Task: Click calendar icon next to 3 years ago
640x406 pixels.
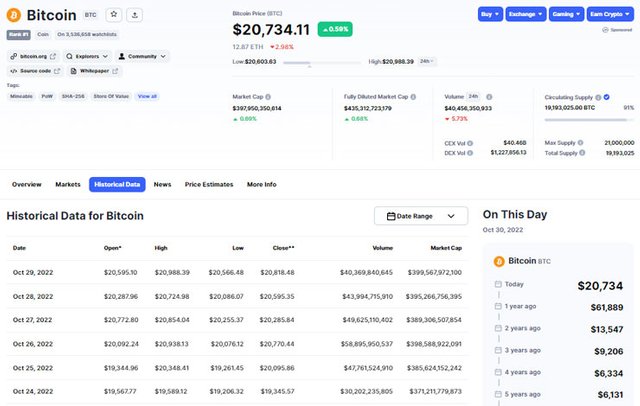Action: [x=498, y=351]
